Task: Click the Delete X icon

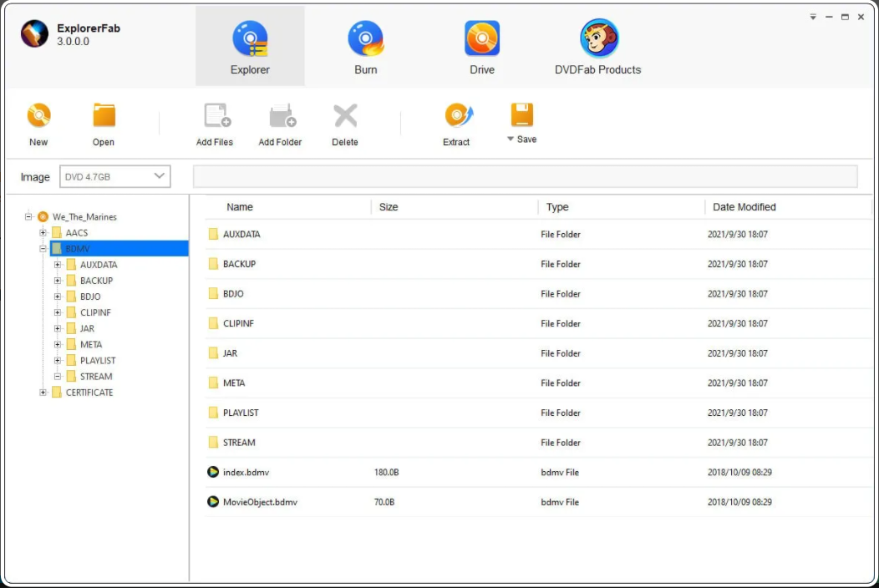Action: pos(345,115)
